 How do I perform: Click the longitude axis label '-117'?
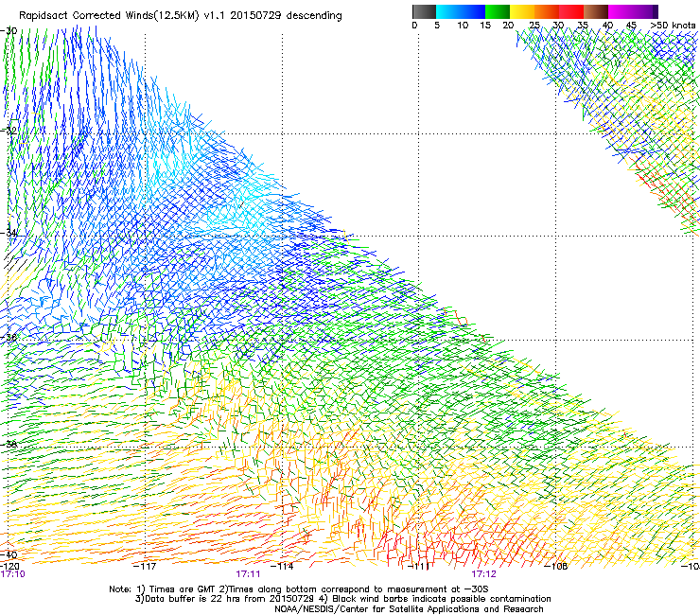point(145,567)
